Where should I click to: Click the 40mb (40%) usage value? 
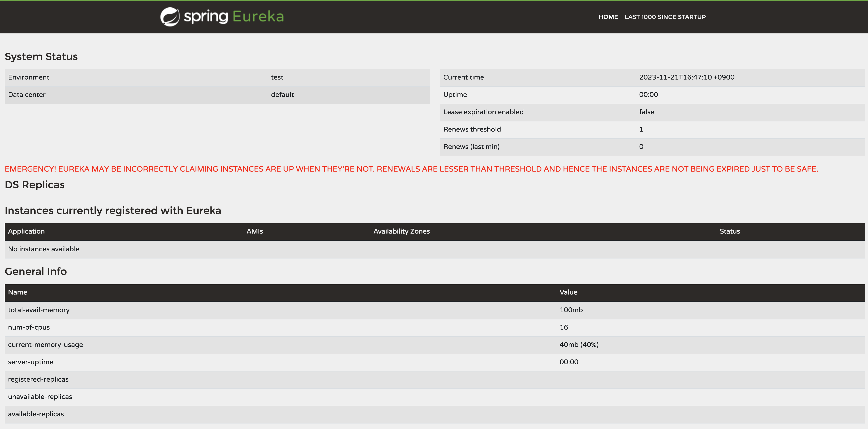click(579, 344)
